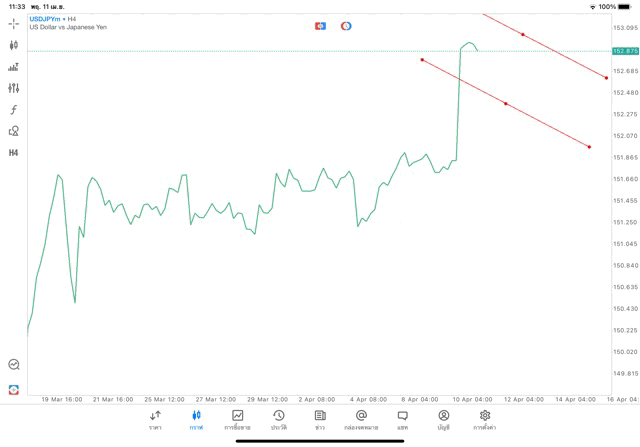The width and height of the screenshot is (640, 447).
Task: Open the History (ประวัติ) tab
Action: point(278,419)
